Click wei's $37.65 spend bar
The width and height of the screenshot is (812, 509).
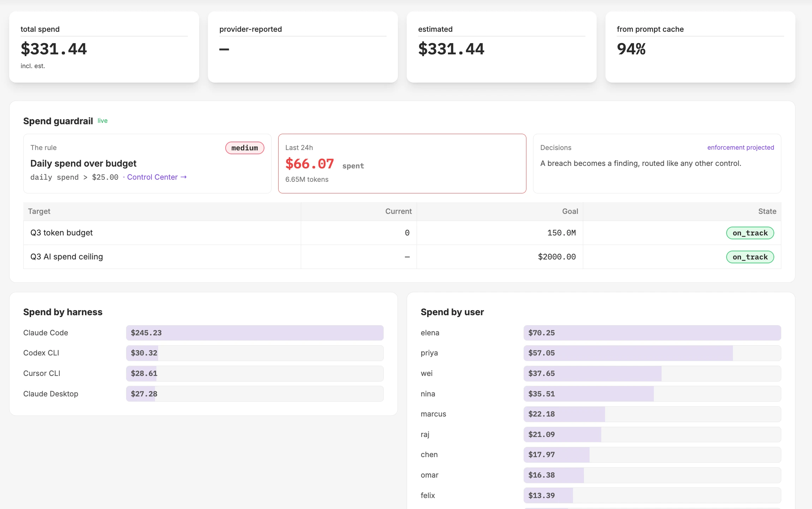click(x=652, y=373)
